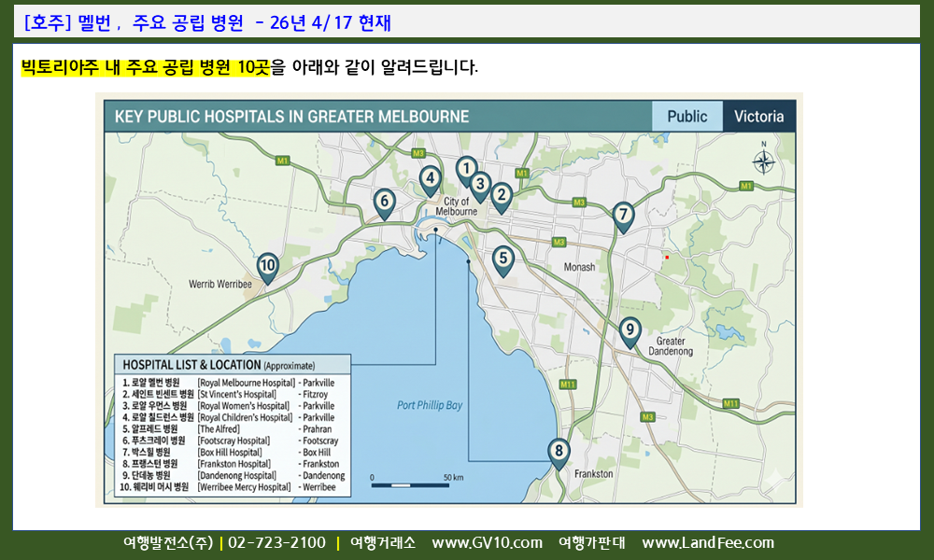
Task: Switch to the Victoria tab
Action: click(x=758, y=117)
